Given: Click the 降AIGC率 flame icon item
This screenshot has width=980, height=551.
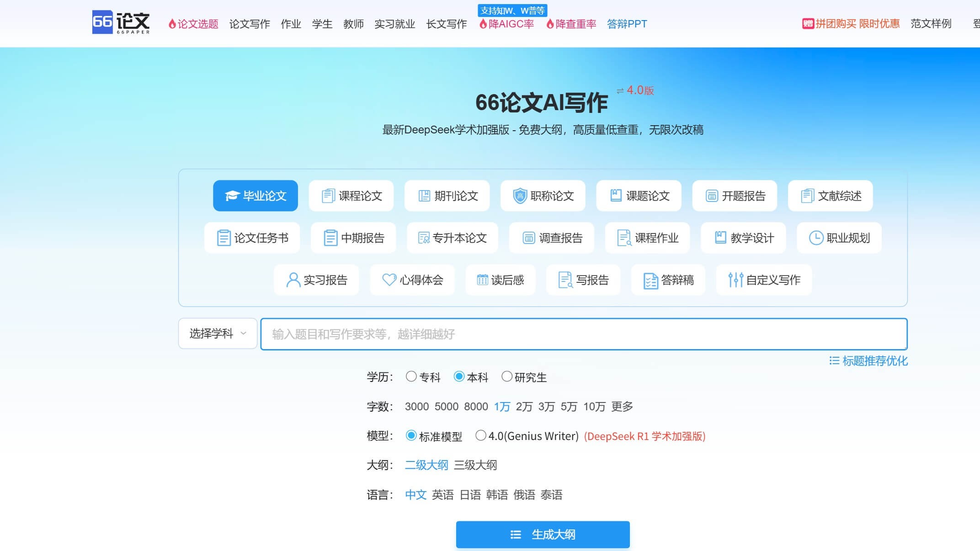Looking at the screenshot, I should (x=507, y=24).
